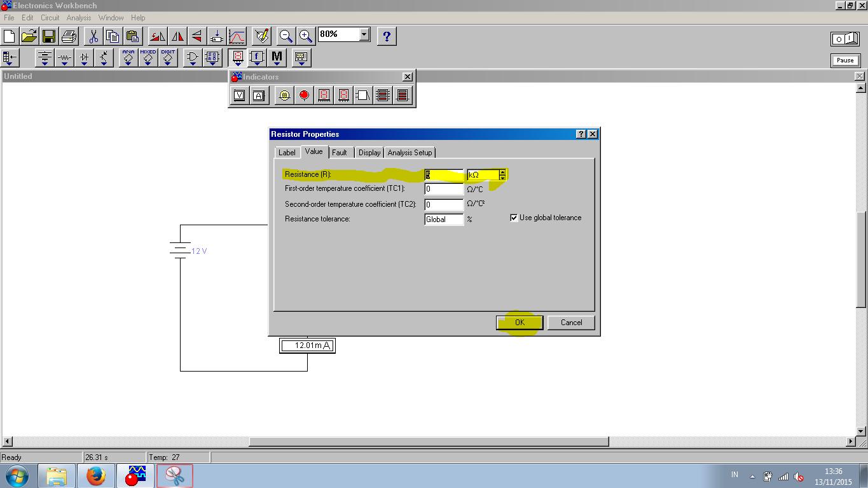Select the buzzer indicator

pos(363,95)
